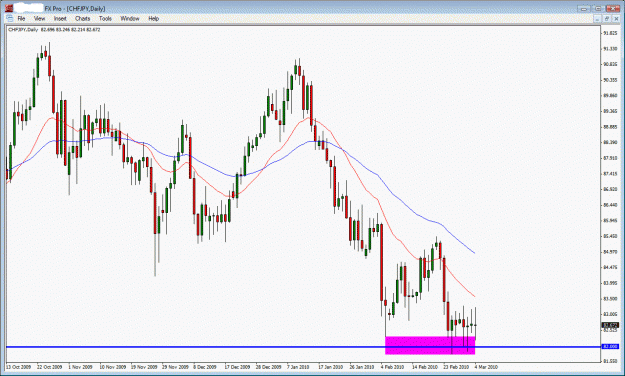Click the 90.355 price scale label

pyautogui.click(x=610, y=80)
